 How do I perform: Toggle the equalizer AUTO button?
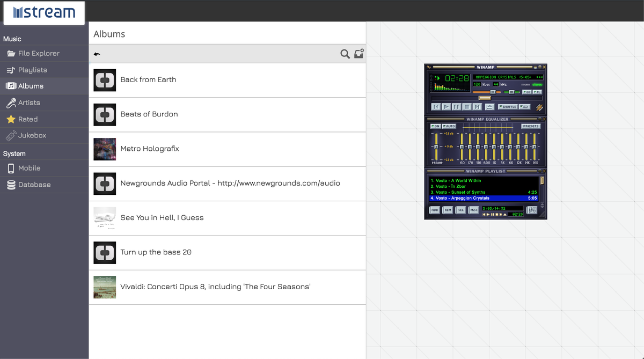(449, 126)
